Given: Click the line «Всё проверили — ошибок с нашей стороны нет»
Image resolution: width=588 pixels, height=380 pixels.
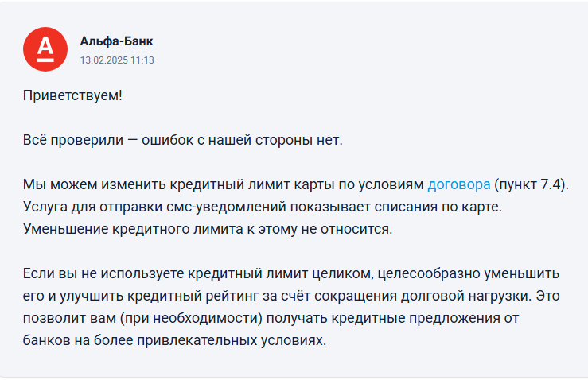Looking at the screenshot, I should [182, 141].
